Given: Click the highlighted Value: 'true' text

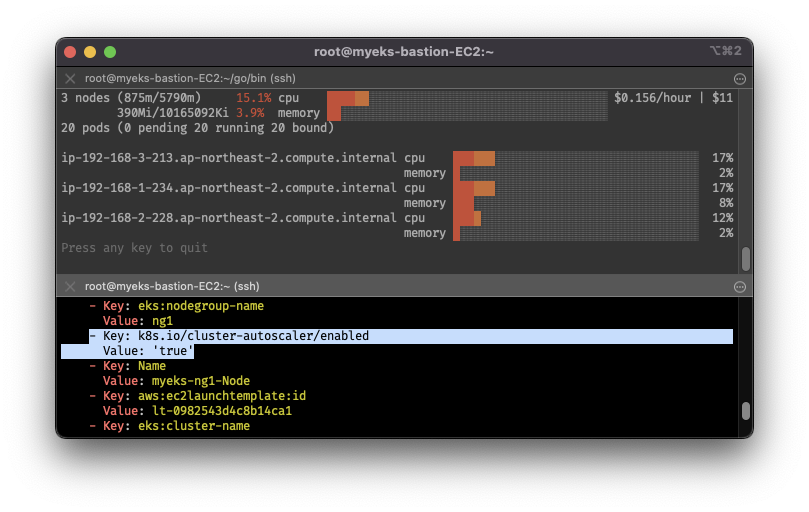Looking at the screenshot, I should pos(148,351).
